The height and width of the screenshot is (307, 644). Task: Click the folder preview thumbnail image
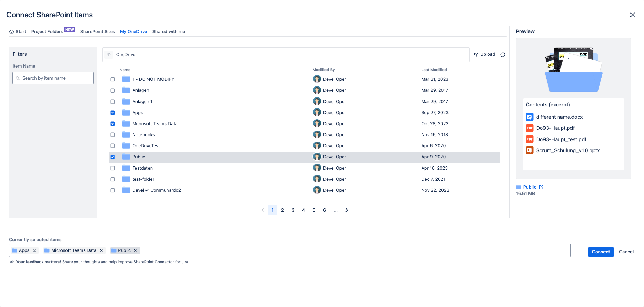573,70
